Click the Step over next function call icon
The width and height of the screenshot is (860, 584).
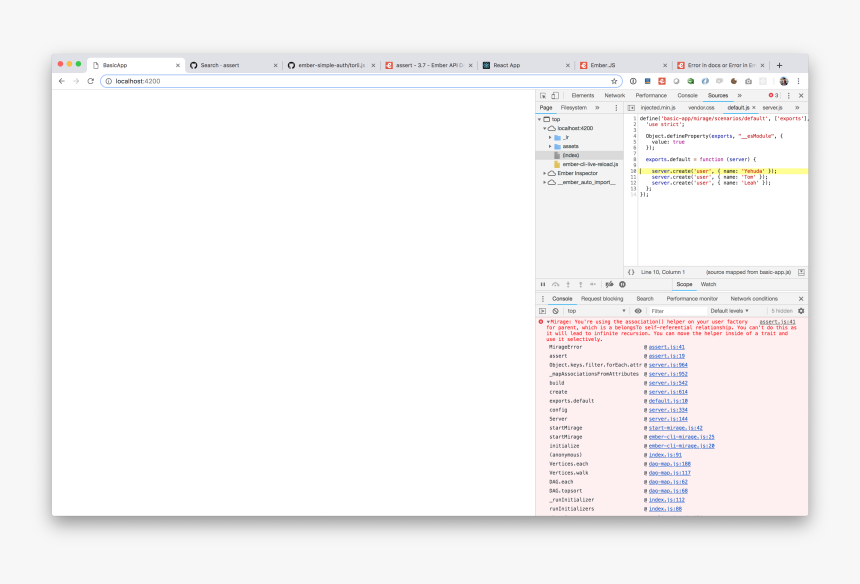tap(556, 284)
